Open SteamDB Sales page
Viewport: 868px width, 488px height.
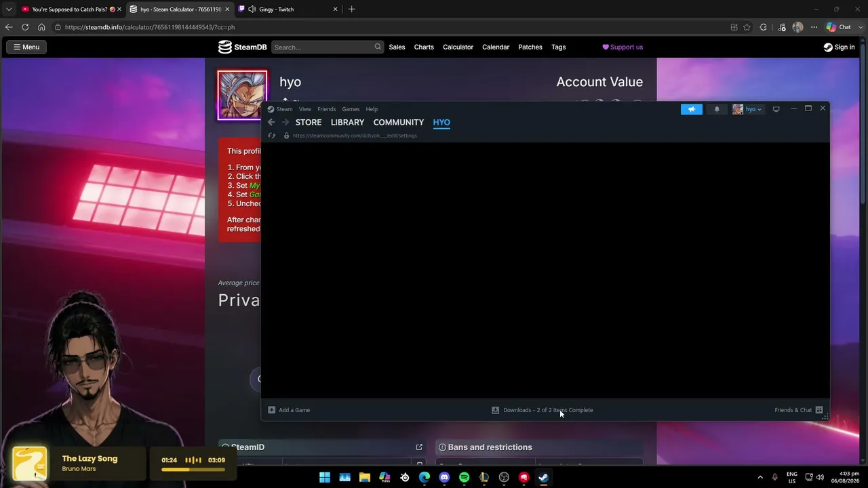click(x=397, y=47)
